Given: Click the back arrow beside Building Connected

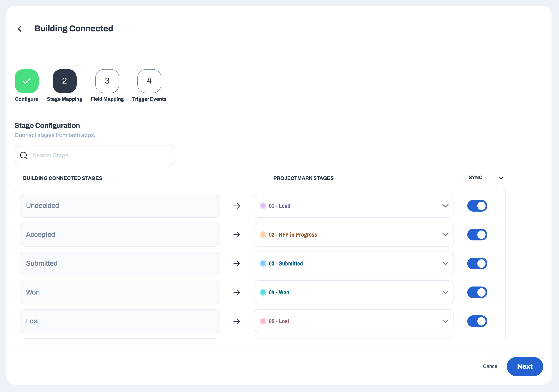Looking at the screenshot, I should click(x=20, y=29).
